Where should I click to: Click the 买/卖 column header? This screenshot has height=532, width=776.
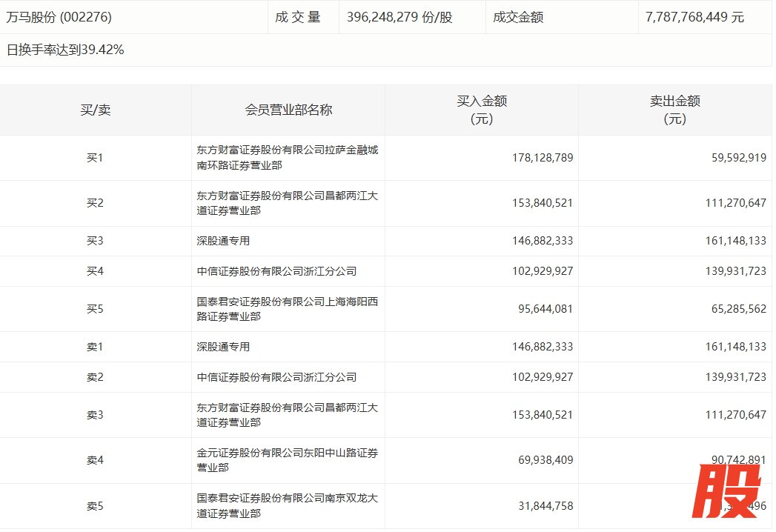(x=95, y=110)
